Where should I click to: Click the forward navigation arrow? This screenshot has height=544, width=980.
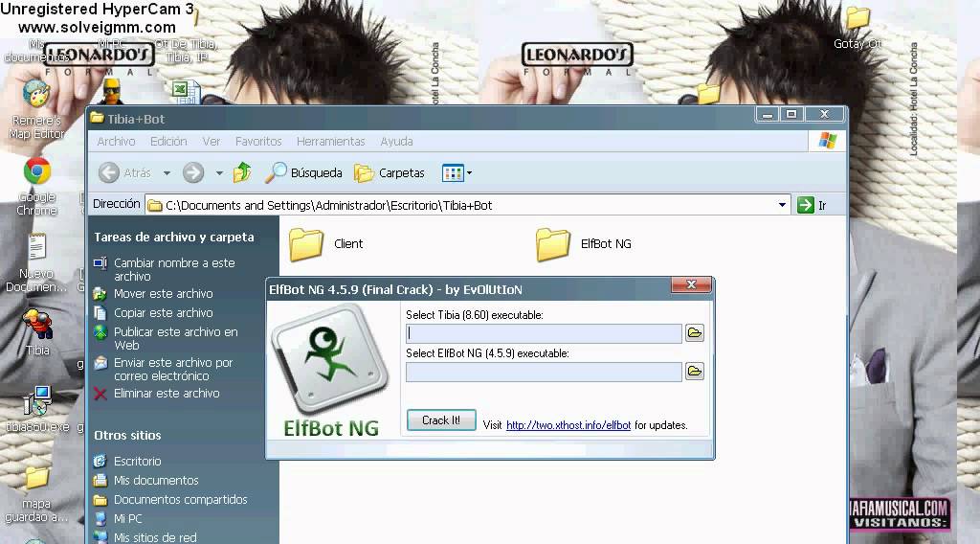(193, 172)
